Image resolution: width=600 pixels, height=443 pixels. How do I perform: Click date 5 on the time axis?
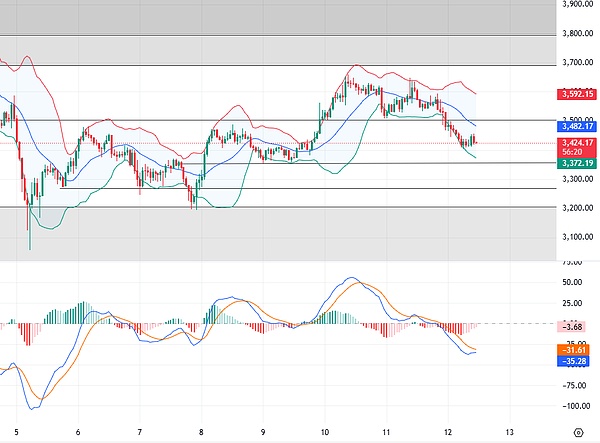click(17, 432)
